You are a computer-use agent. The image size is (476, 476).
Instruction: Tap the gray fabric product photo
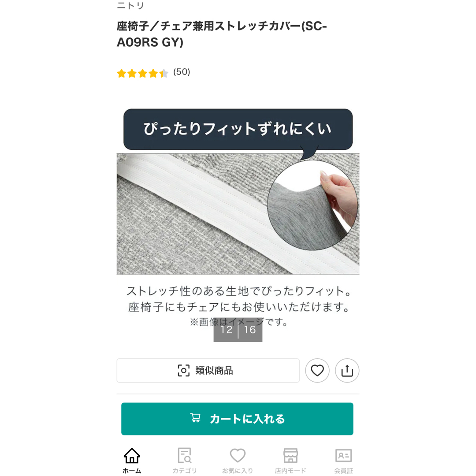pyautogui.click(x=238, y=214)
